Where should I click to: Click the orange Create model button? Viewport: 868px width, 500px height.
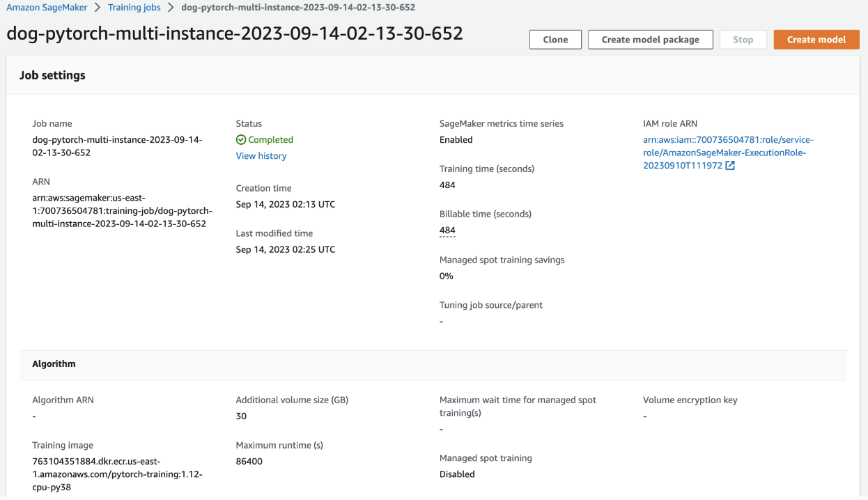[816, 40]
